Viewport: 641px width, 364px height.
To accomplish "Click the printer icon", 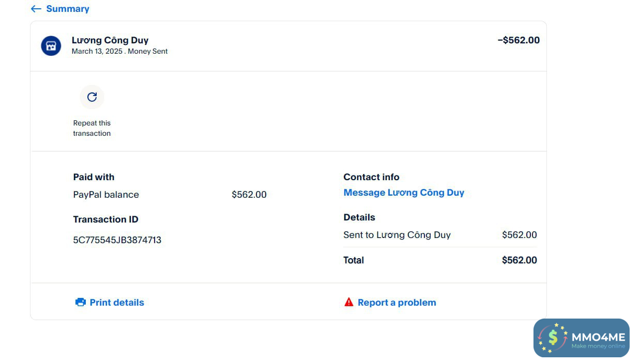I will point(81,303).
